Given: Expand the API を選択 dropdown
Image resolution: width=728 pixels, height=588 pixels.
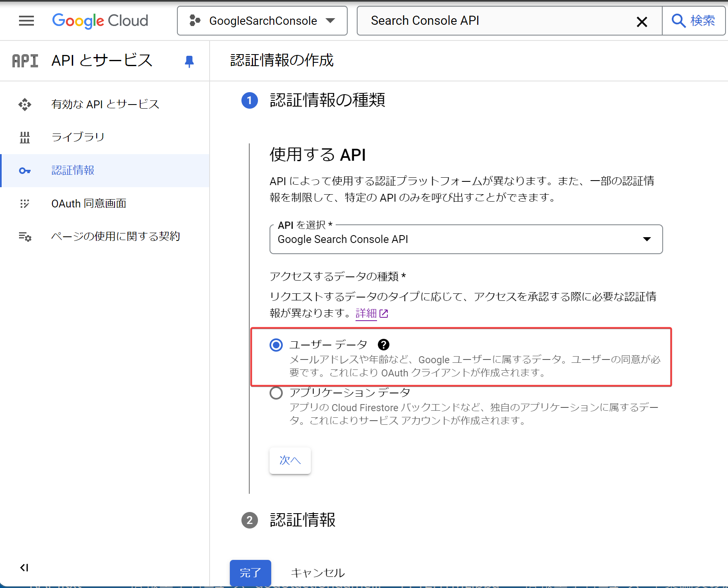Looking at the screenshot, I should click(x=466, y=239).
